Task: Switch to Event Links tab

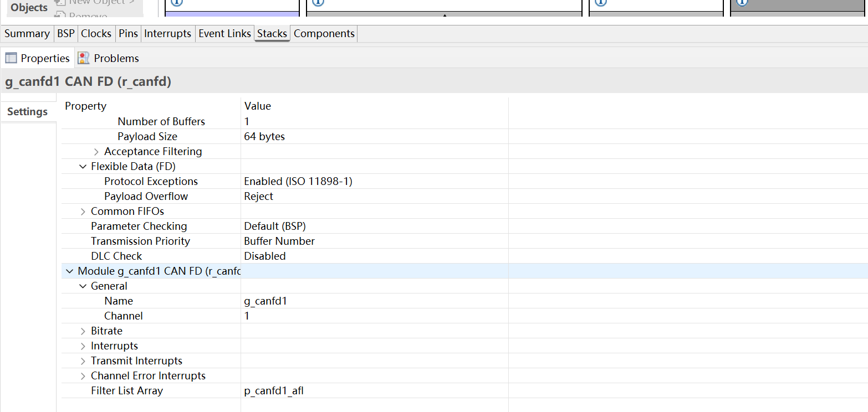Action: (224, 34)
